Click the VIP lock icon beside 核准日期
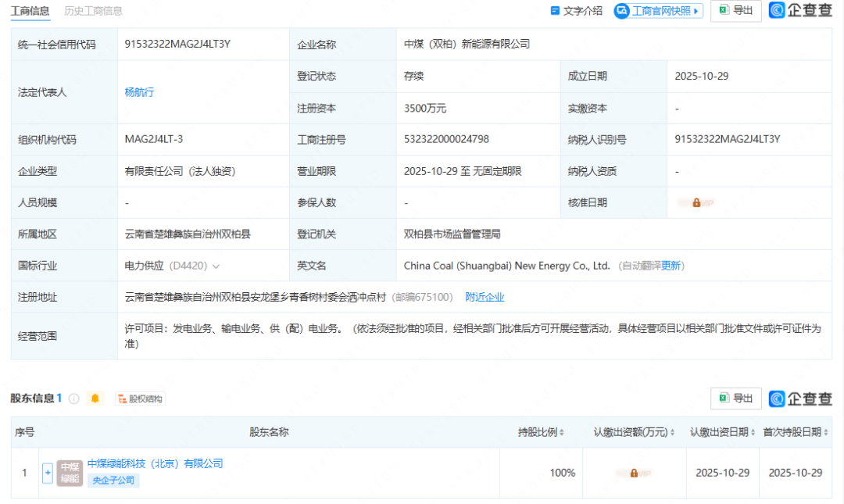Viewport: 844px width, 504px height. point(696,202)
